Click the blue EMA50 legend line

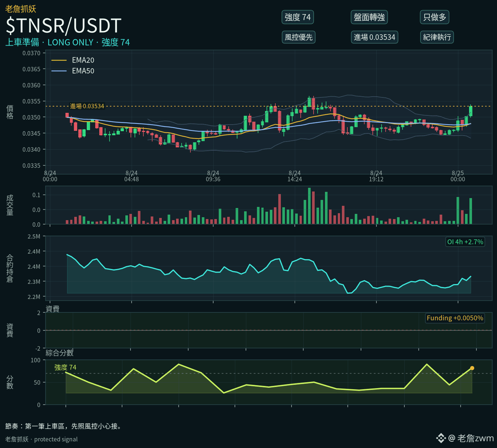click(59, 71)
